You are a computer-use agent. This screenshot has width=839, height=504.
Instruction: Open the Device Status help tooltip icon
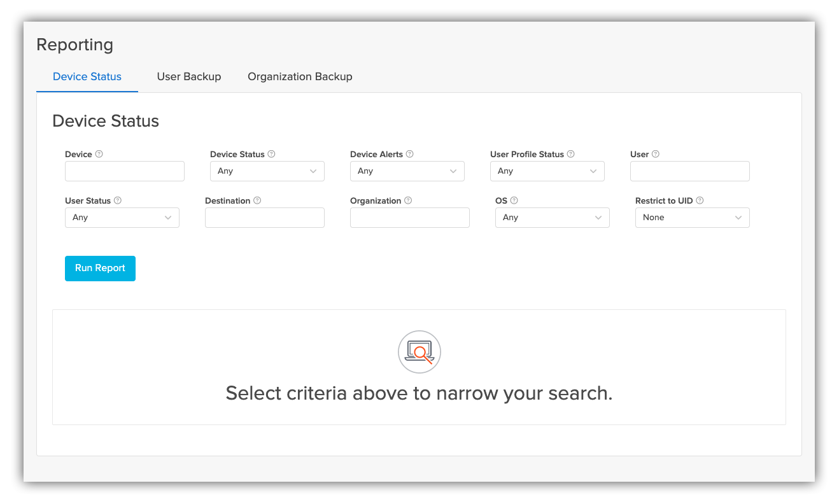click(272, 154)
